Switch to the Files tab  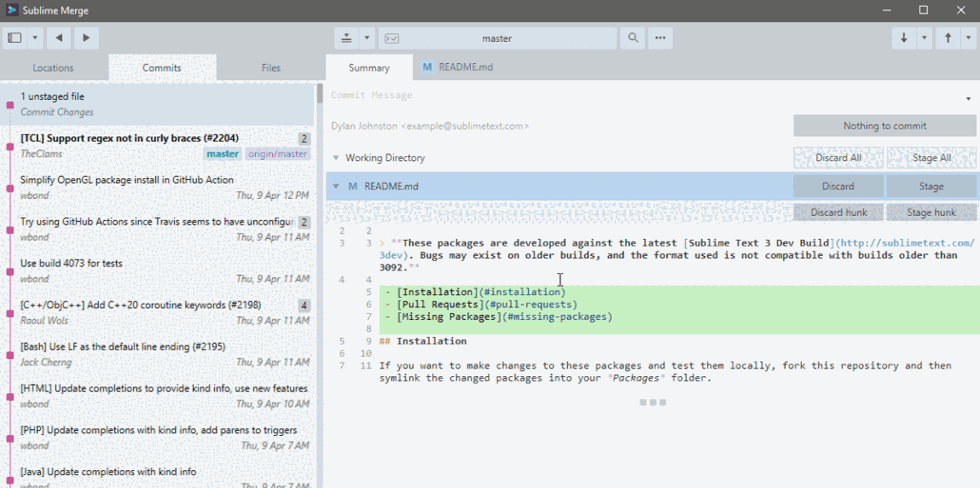270,67
